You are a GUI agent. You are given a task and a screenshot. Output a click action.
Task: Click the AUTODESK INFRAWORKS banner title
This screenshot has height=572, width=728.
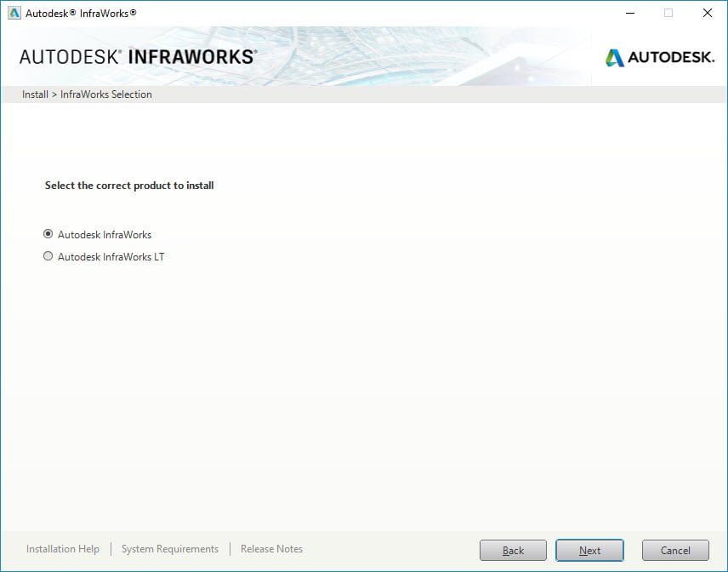(139, 57)
